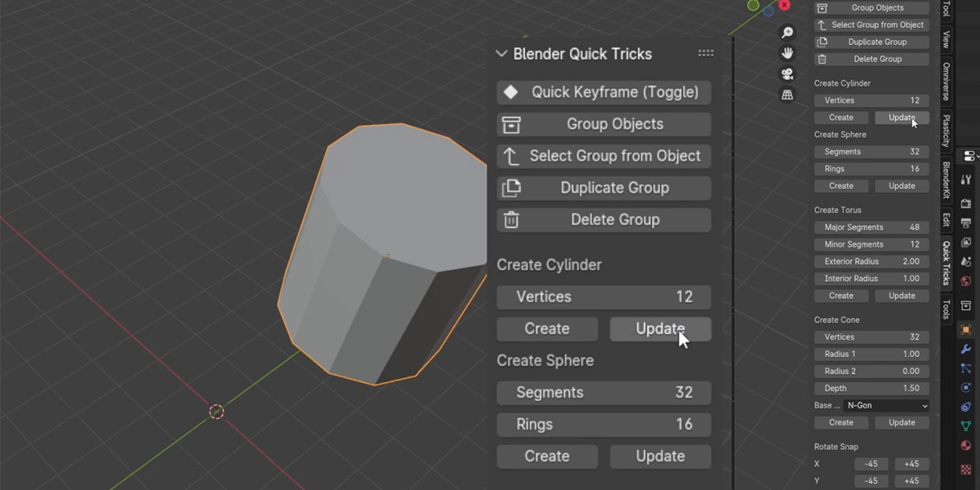980x490 pixels.
Task: Click the viewport zoom magnifier icon
Action: pyautogui.click(x=787, y=33)
